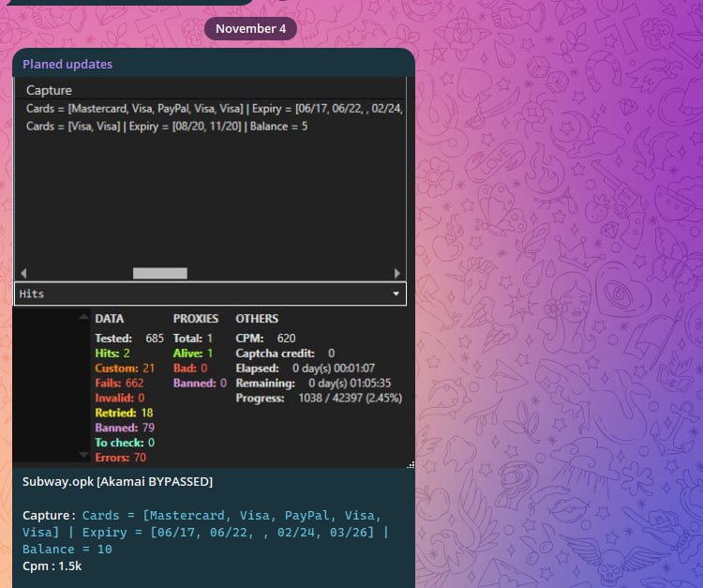Screen dimensions: 703x588
Task: Click the arrow on the Hits combo box
Action: pos(396,294)
